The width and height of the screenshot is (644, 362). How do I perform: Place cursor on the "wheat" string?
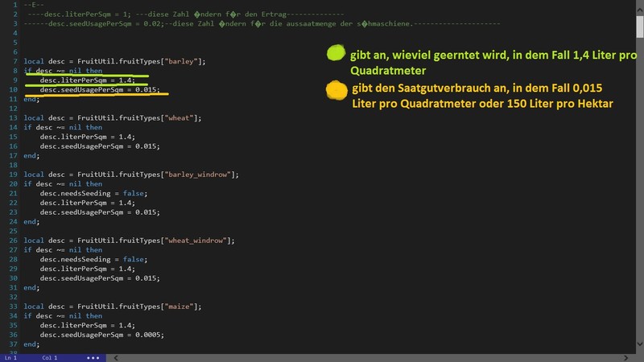tap(178, 117)
